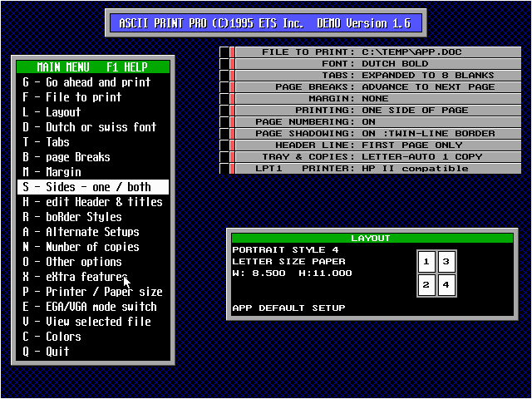Screen dimensions: 532x399
Task: Click the black box beside HEADER LINE row
Action: tap(224, 145)
